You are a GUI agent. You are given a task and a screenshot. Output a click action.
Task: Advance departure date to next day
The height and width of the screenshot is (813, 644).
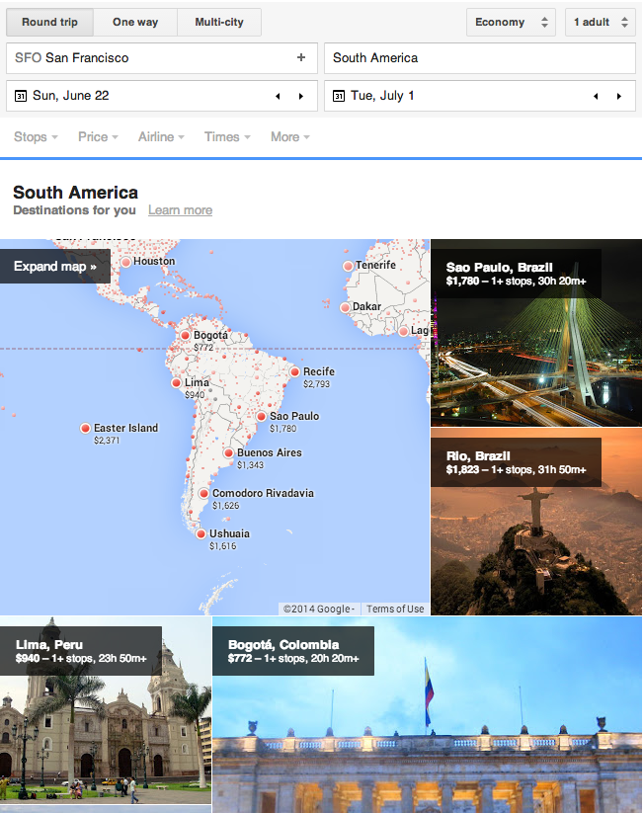[300, 96]
